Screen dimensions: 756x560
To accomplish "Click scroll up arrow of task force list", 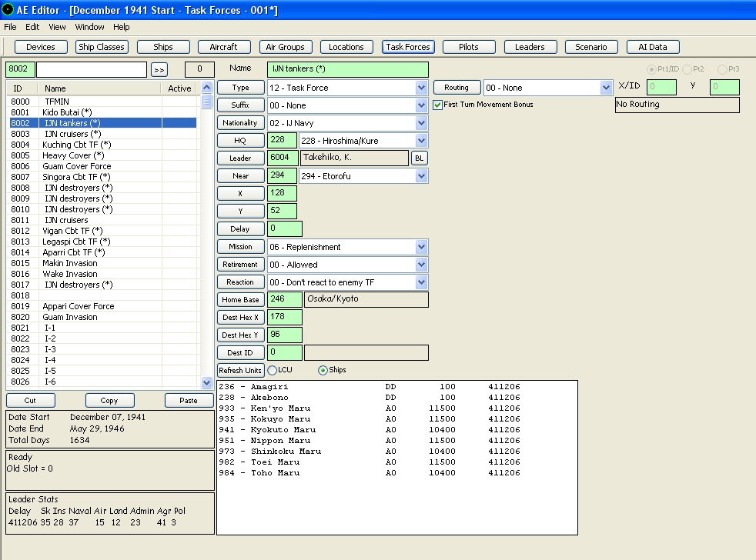I will tap(207, 87).
